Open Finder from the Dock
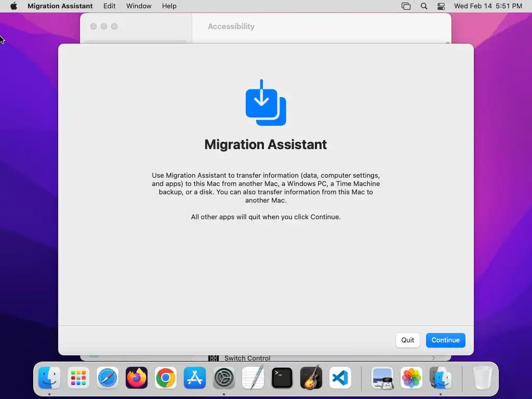The width and height of the screenshot is (532, 399). pos(49,378)
